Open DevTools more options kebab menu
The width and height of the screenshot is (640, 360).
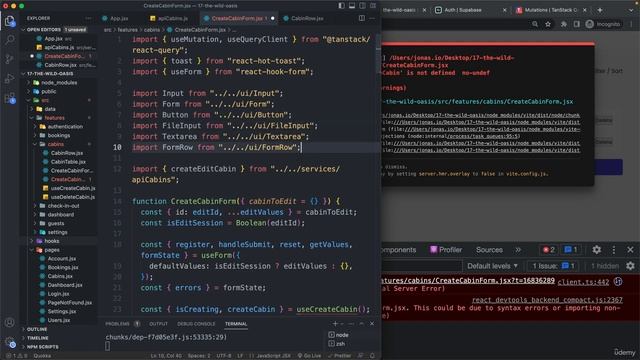click(x=613, y=249)
